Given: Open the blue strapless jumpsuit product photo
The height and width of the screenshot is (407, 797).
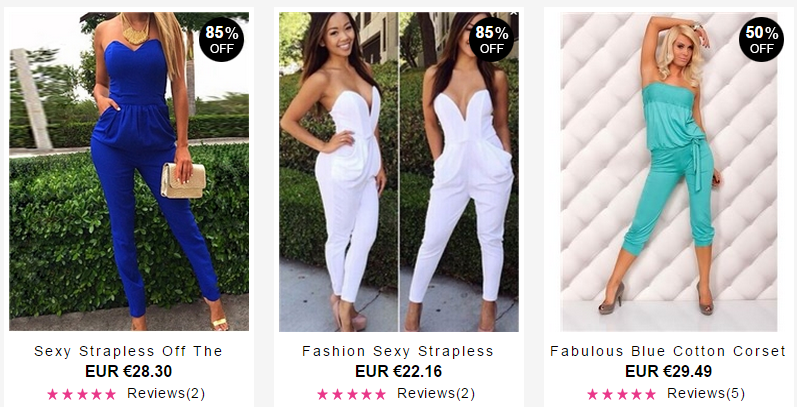Looking at the screenshot, I should 129,172.
